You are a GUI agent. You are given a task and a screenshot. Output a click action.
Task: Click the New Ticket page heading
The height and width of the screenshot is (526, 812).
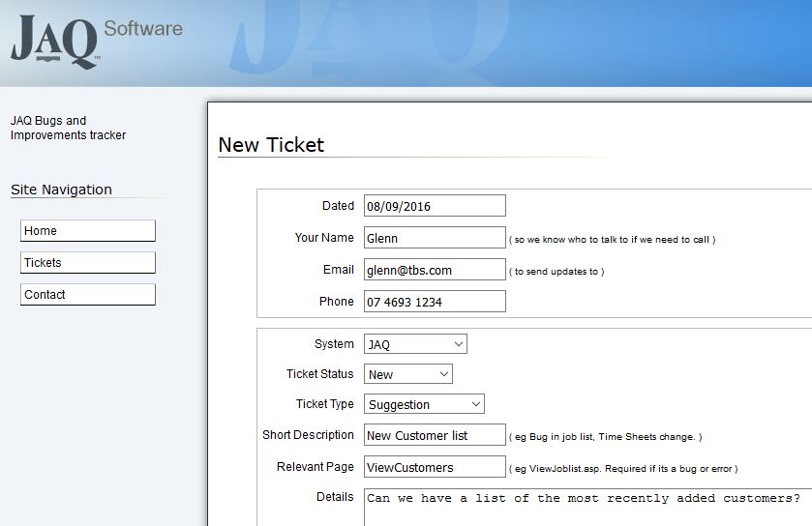point(271,145)
